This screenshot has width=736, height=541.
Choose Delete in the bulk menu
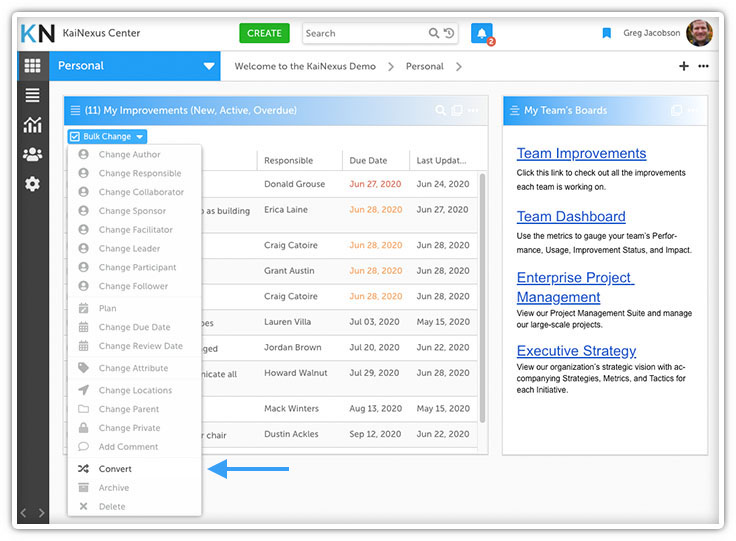pyautogui.click(x=135, y=506)
